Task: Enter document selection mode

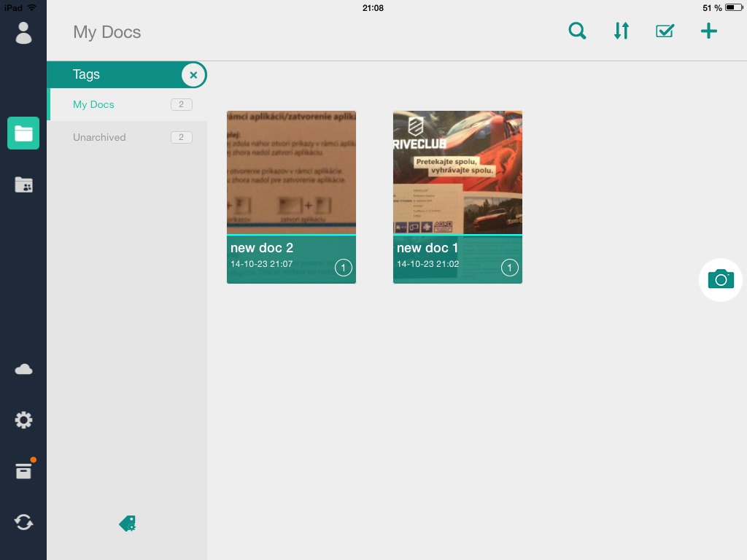Action: point(665,31)
